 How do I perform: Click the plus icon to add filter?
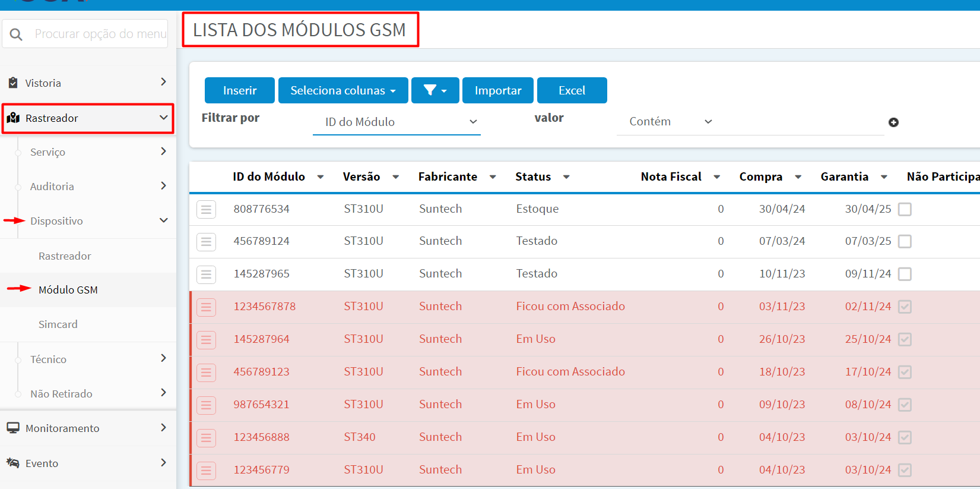pyautogui.click(x=893, y=122)
